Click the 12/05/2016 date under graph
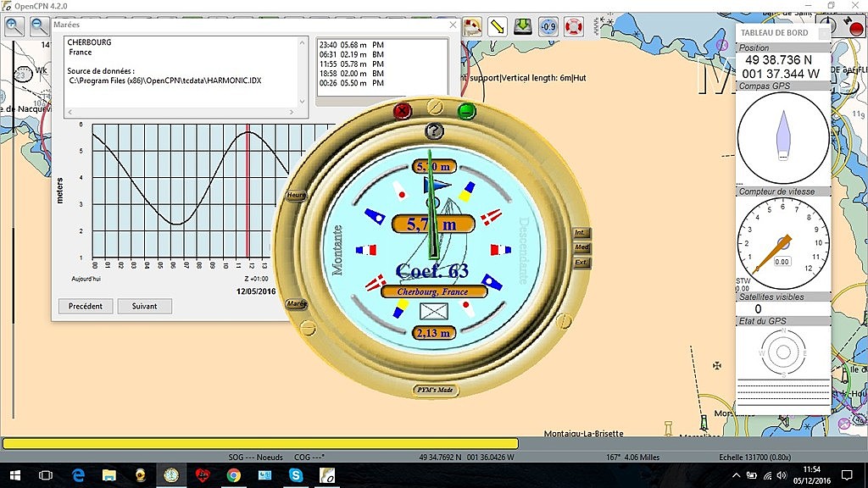The height and width of the screenshot is (488, 868). point(256,291)
